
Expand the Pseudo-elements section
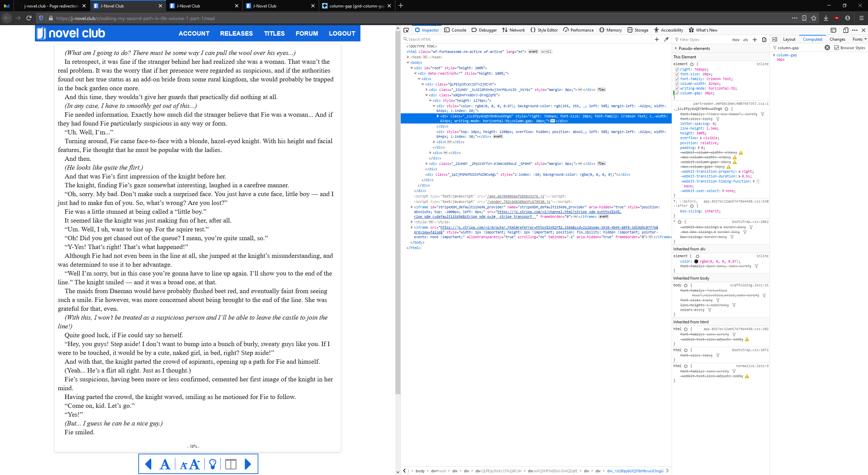click(676, 49)
